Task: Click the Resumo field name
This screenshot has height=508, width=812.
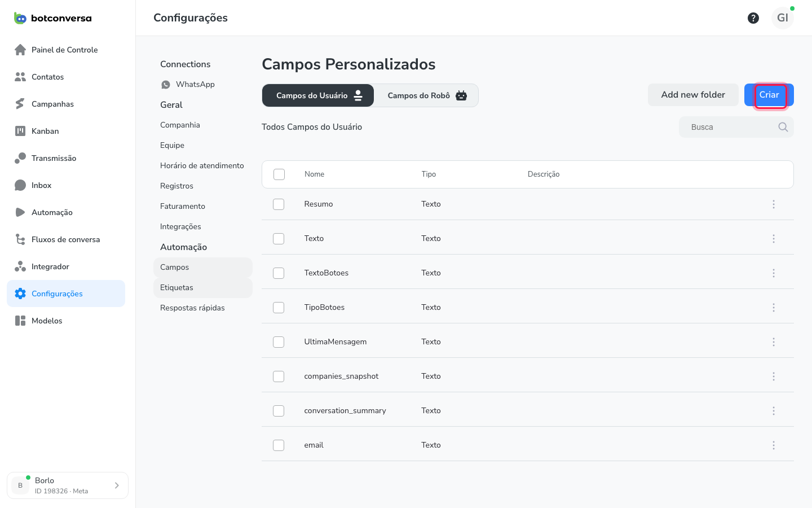Action: (x=319, y=204)
